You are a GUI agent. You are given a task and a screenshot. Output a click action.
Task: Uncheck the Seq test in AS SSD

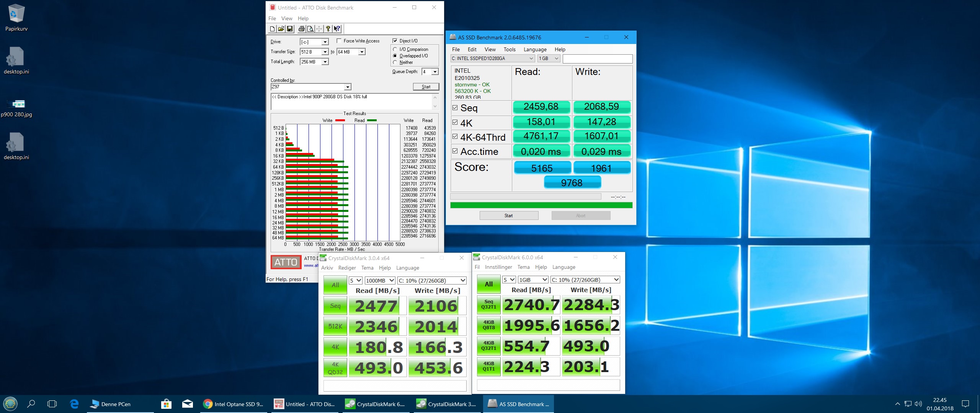[455, 108]
